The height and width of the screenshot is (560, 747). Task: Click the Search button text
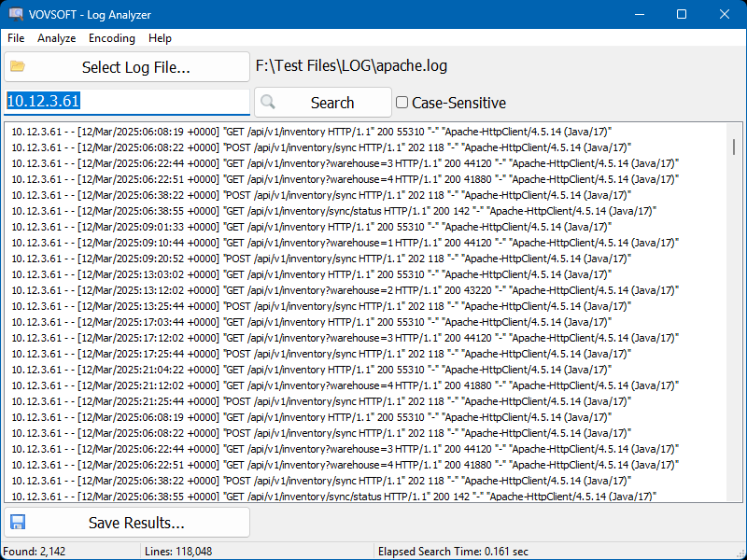(332, 103)
